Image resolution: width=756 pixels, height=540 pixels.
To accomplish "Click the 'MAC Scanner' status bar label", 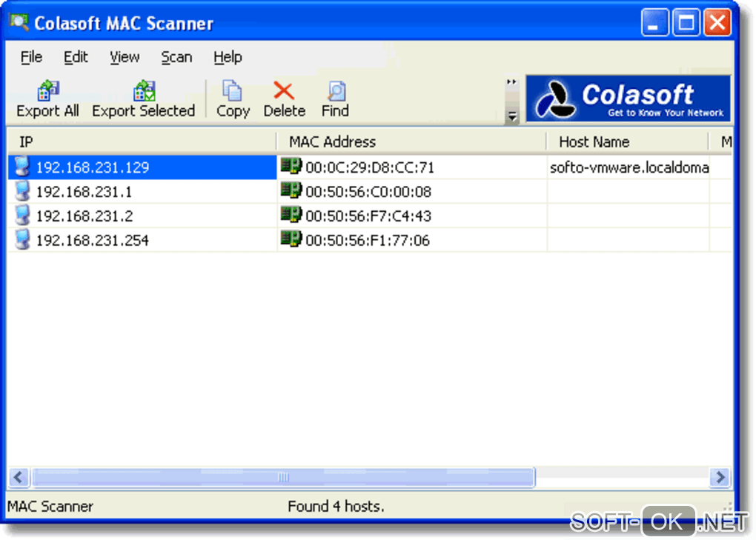I will 50,506.
